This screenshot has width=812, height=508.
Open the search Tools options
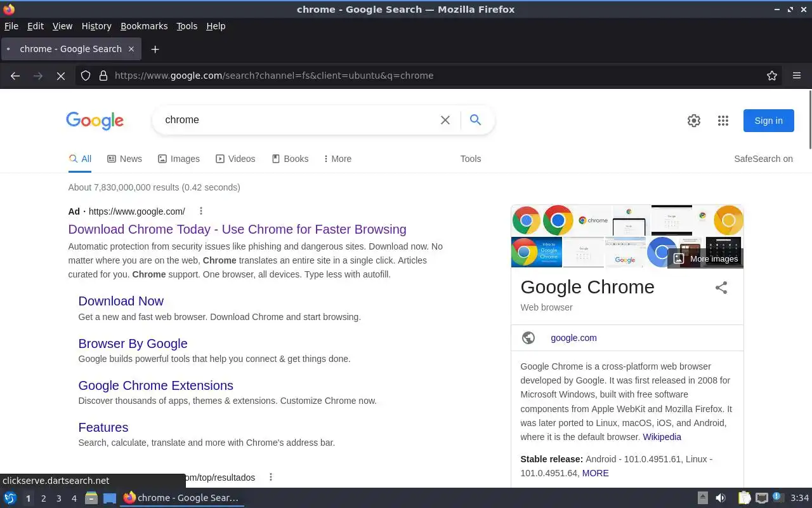point(471,159)
